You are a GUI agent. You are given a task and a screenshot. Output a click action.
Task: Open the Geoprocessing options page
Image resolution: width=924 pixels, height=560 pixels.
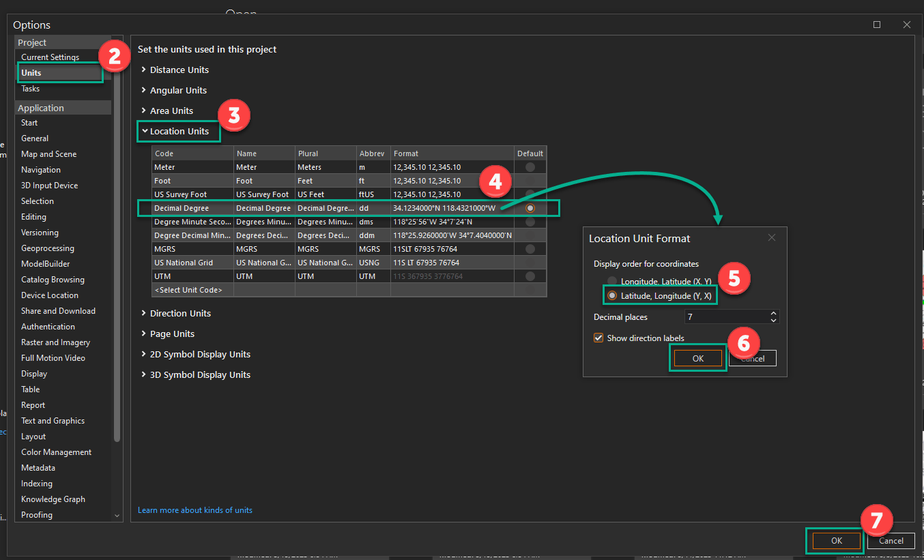click(47, 248)
